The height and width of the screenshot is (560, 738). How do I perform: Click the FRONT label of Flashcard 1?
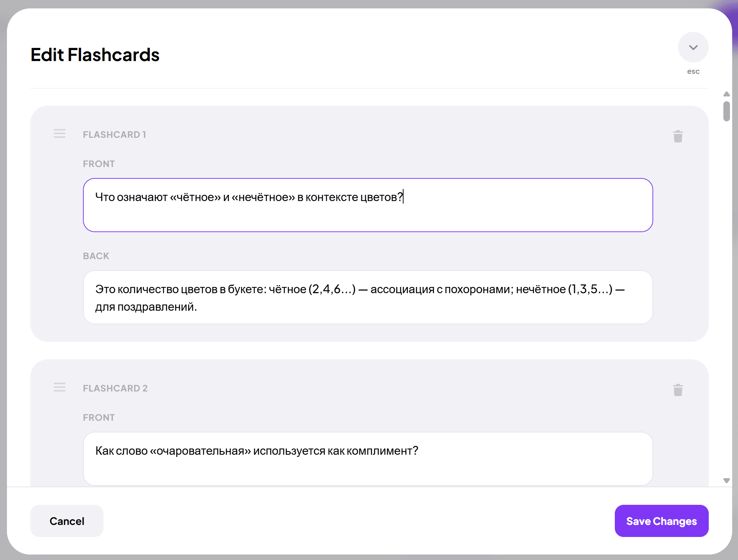tap(99, 163)
